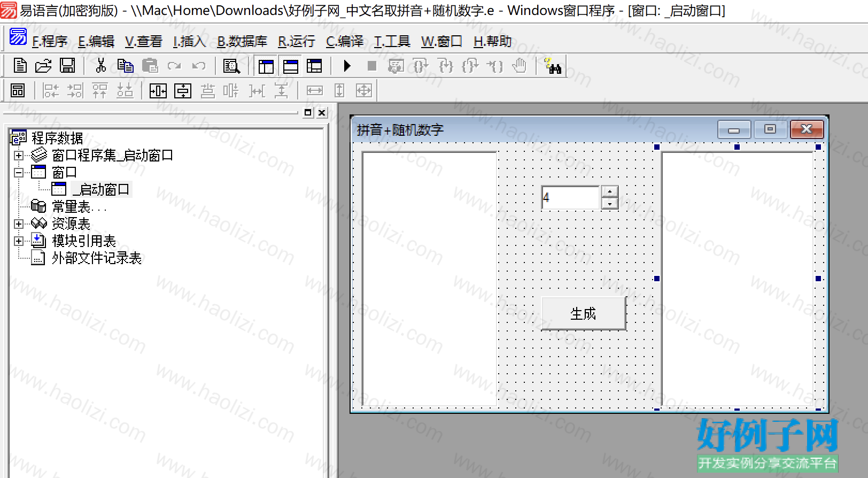Click the 生成 button on form
The width and height of the screenshot is (868, 478).
[x=584, y=314]
